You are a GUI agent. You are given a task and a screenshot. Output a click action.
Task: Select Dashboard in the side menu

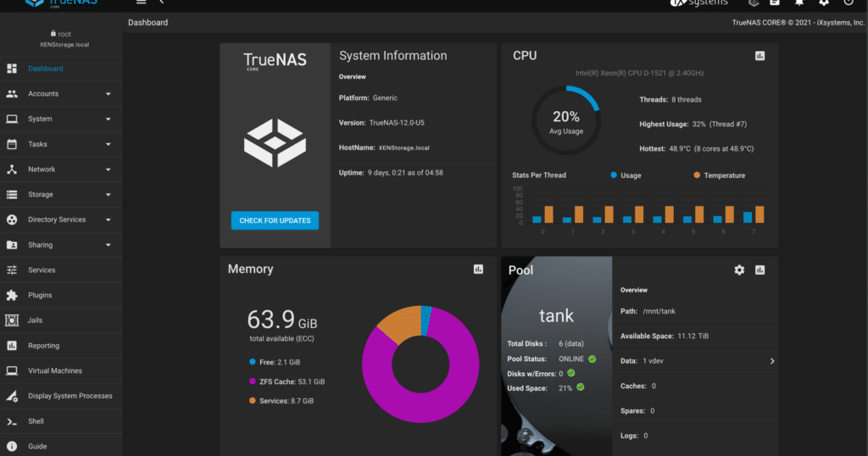(x=45, y=69)
